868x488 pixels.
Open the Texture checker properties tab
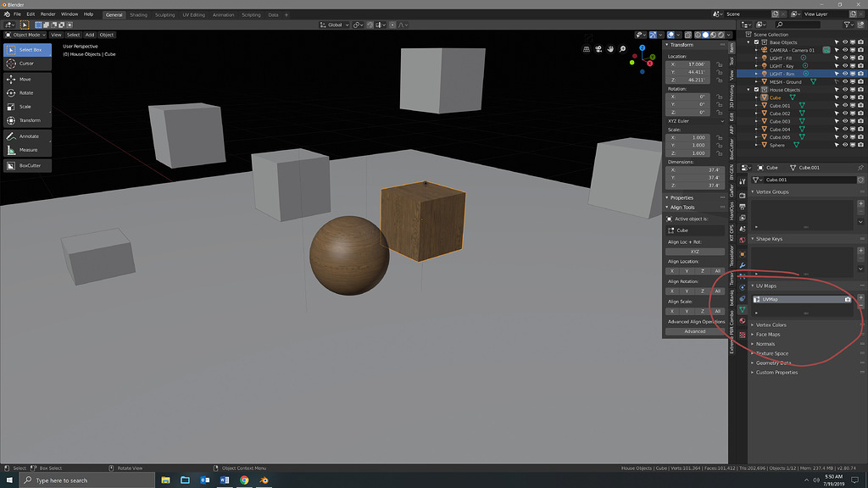point(743,335)
